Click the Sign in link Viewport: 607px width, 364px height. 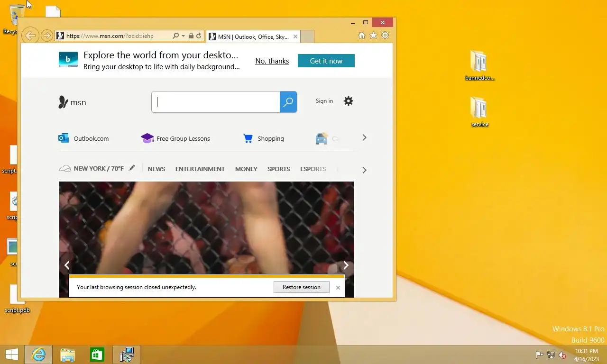pos(324,101)
